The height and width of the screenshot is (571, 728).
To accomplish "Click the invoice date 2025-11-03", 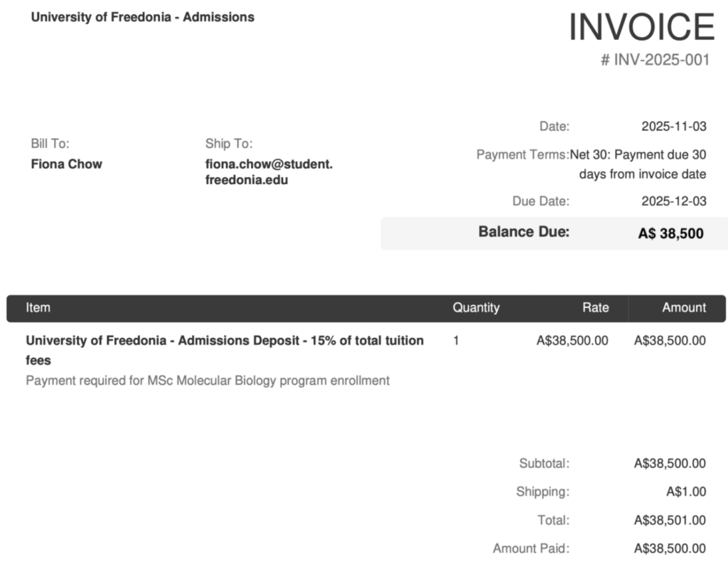I will pyautogui.click(x=673, y=127).
